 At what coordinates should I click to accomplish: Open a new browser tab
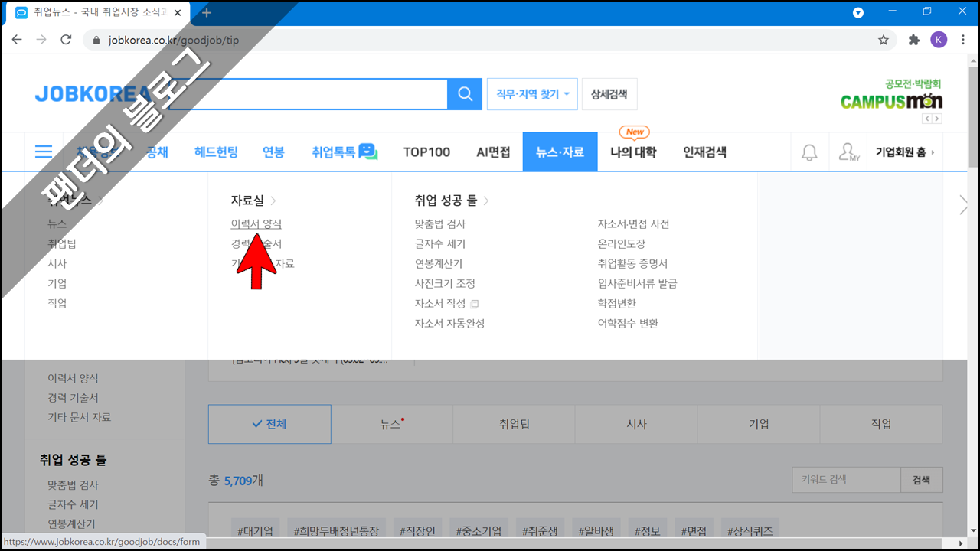(x=207, y=12)
